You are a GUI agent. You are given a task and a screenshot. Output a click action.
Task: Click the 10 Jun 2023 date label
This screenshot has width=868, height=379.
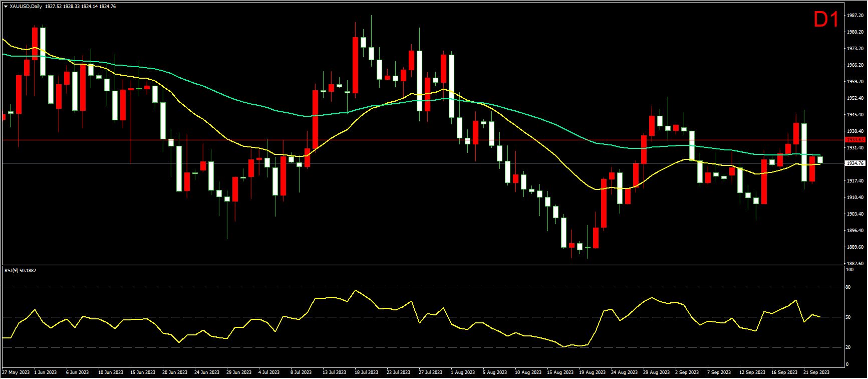(x=111, y=372)
